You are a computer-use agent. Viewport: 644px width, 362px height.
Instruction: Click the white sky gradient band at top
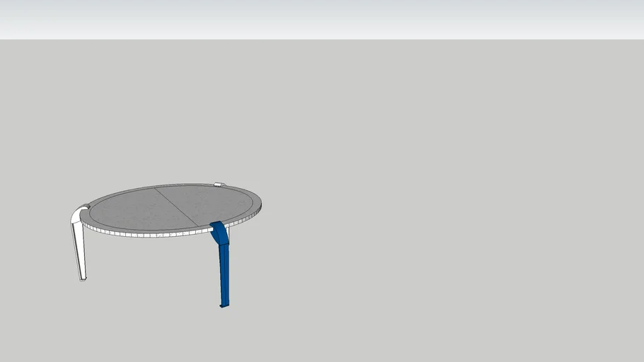pyautogui.click(x=322, y=18)
